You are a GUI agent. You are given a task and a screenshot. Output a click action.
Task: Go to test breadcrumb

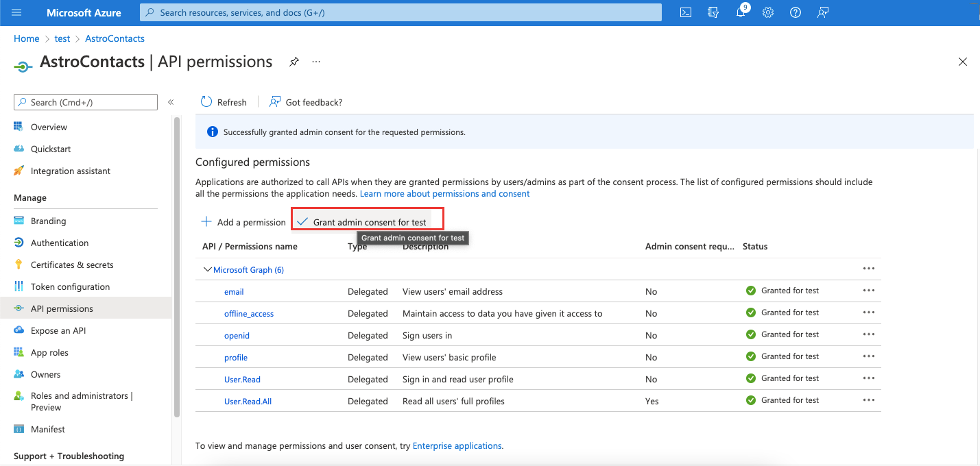[x=62, y=38]
